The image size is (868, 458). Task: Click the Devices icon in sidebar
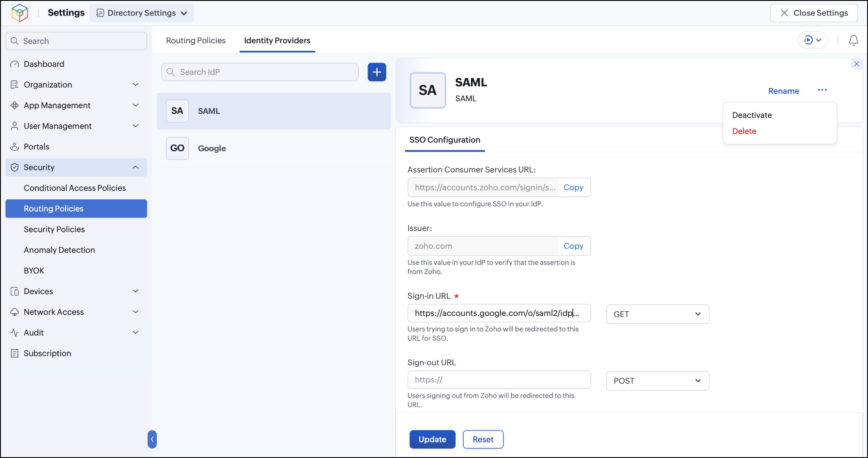click(x=15, y=292)
